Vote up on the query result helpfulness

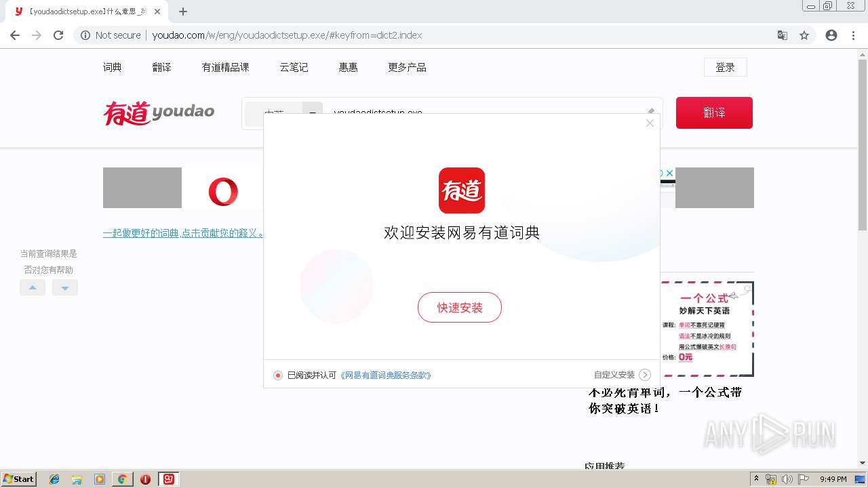[x=33, y=287]
